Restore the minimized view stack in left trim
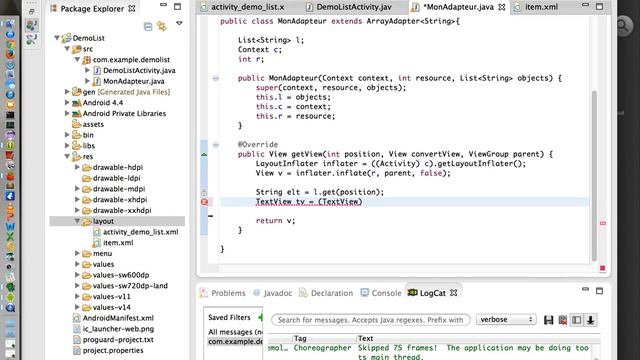 pos(31,11)
